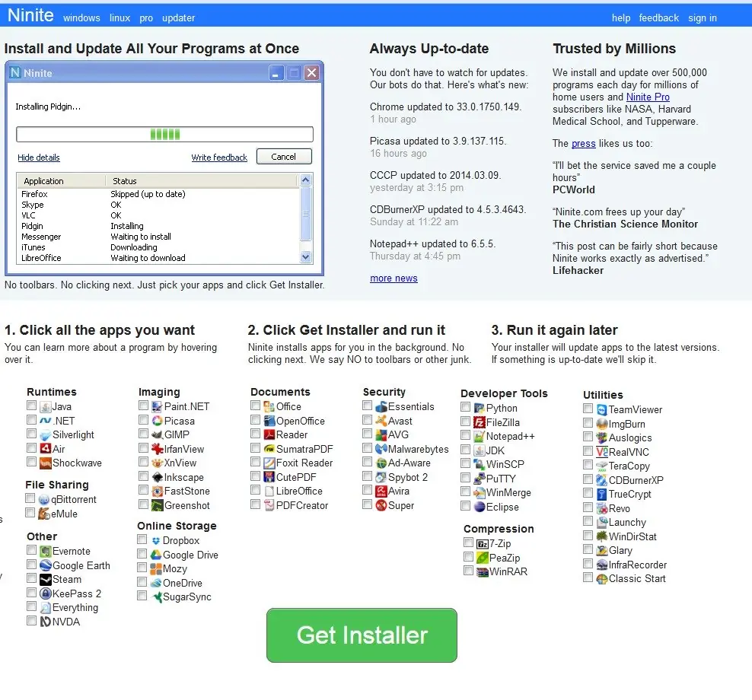Open the updater nav item
This screenshot has width=752, height=700.
click(x=178, y=17)
